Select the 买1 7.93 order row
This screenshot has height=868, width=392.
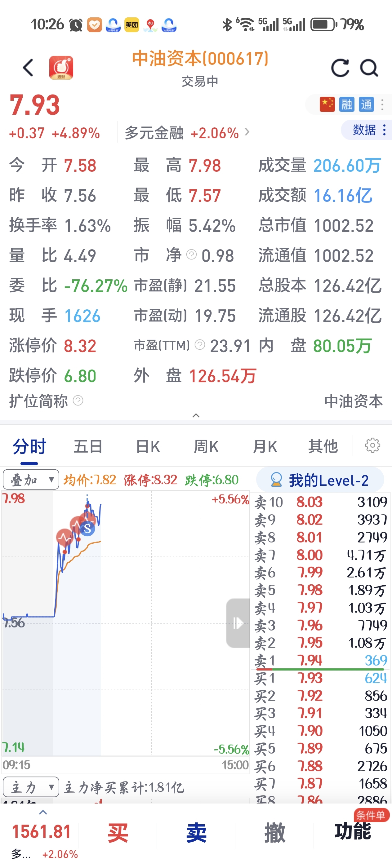321,678
